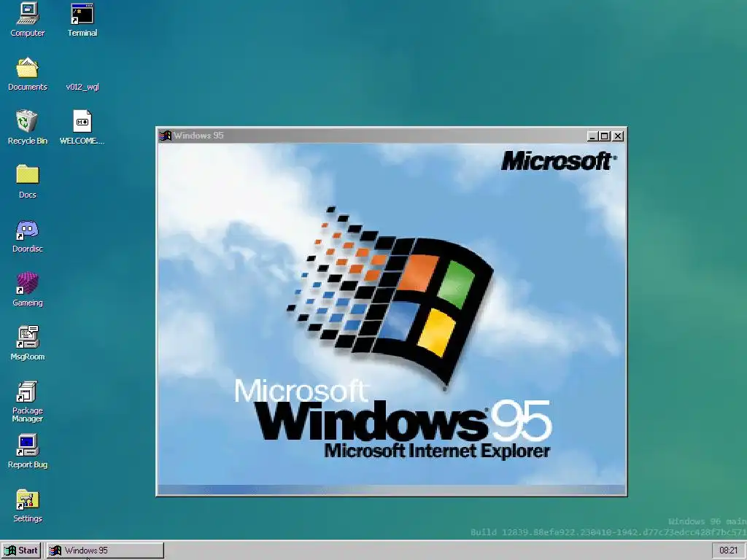Open the Settings desktop icon

pyautogui.click(x=28, y=506)
